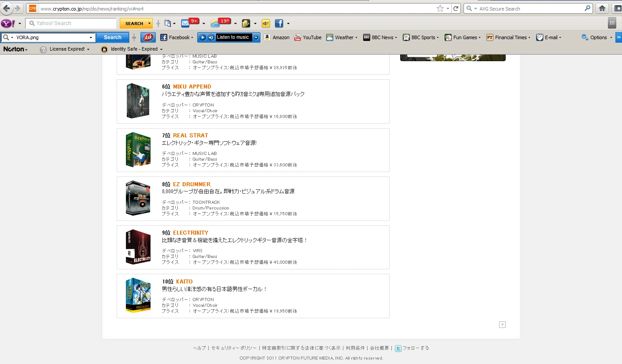Screen dimensions: 622x364
Task: Mute the Listen to music speaker
Action: click(x=211, y=37)
